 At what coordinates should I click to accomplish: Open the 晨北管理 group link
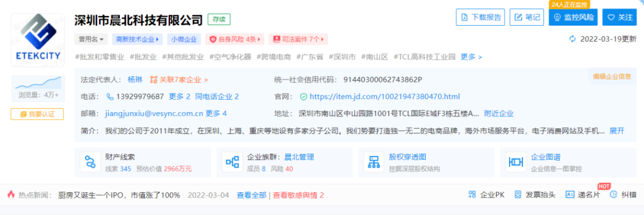pyautogui.click(x=299, y=157)
